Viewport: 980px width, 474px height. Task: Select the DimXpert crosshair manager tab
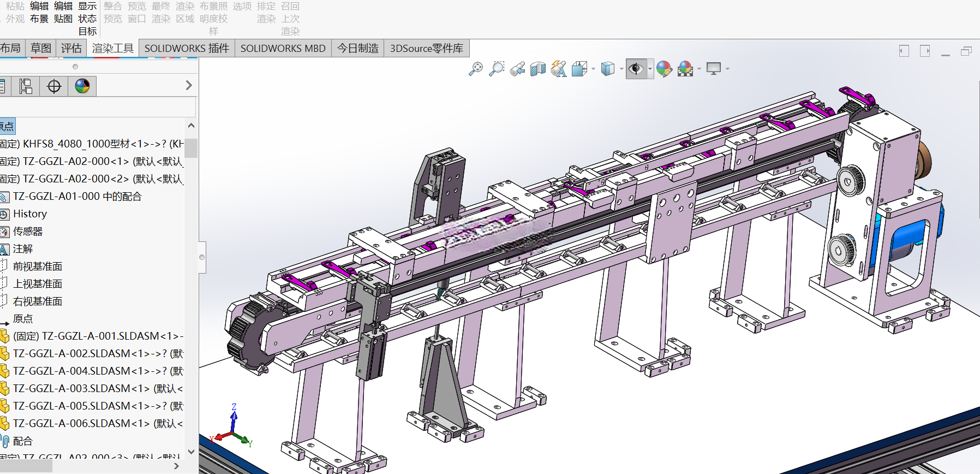coord(54,86)
